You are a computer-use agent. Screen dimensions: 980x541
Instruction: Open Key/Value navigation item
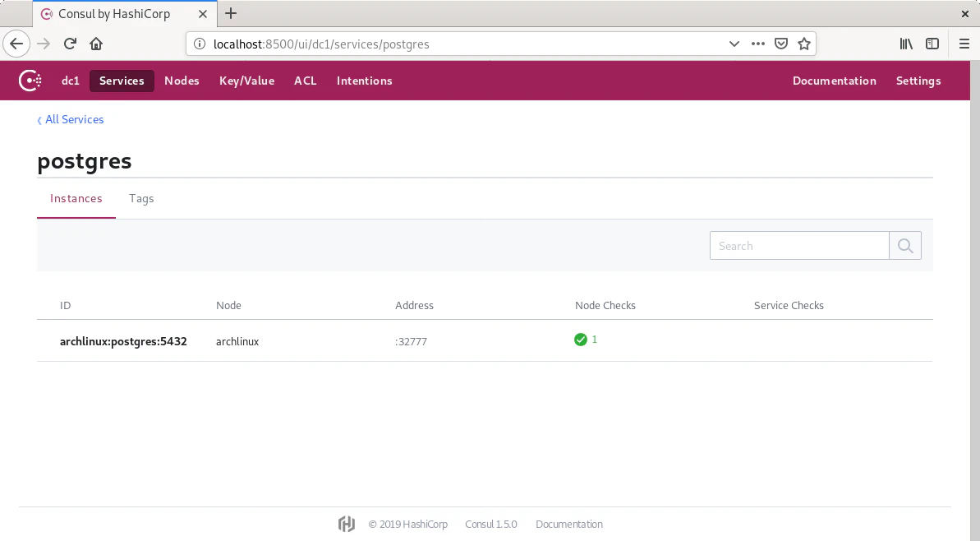(x=246, y=81)
